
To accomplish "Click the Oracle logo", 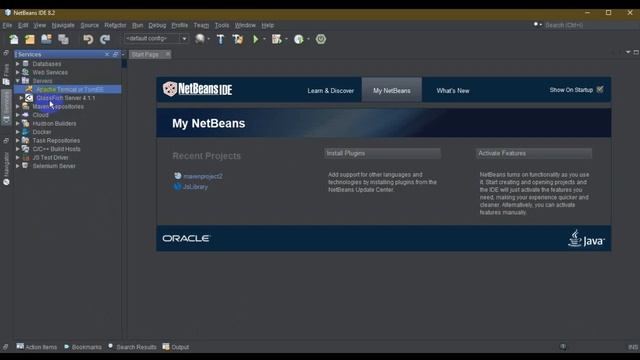I will [x=186, y=238].
